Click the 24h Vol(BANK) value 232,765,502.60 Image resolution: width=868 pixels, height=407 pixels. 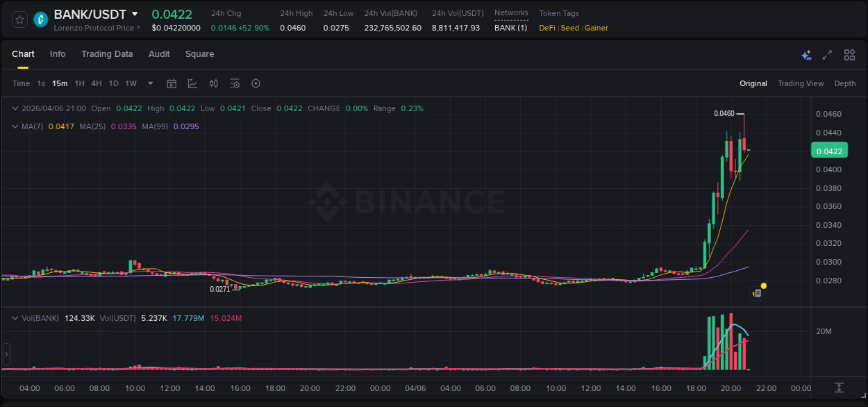pyautogui.click(x=392, y=28)
